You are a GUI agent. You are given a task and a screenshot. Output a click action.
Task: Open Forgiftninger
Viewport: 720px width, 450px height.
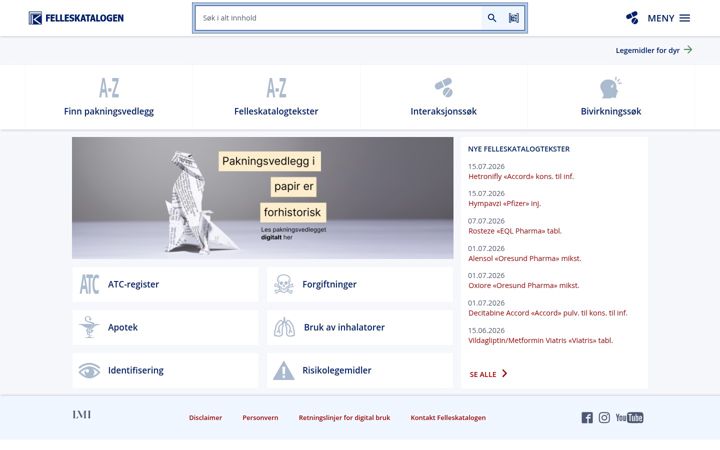pos(329,284)
